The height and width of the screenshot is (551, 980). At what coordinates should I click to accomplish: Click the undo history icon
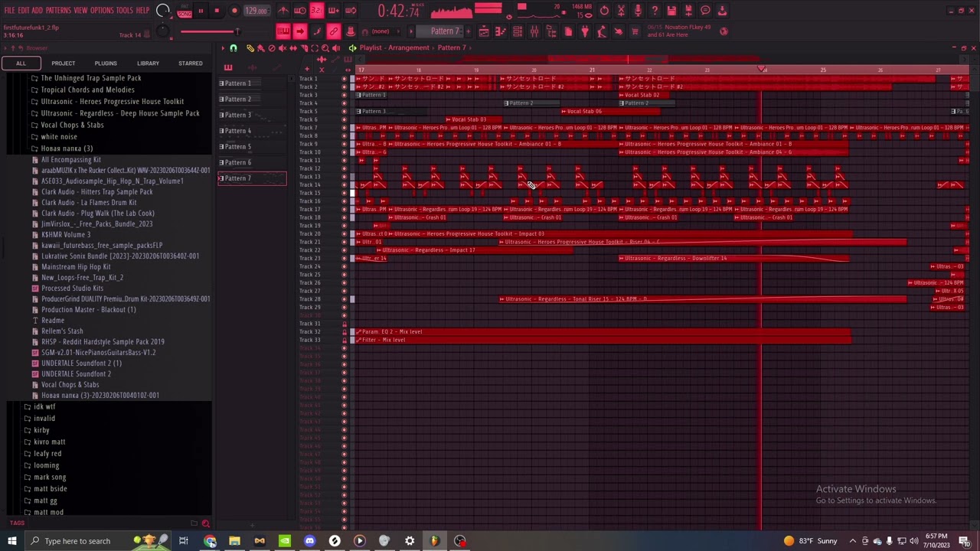(604, 11)
